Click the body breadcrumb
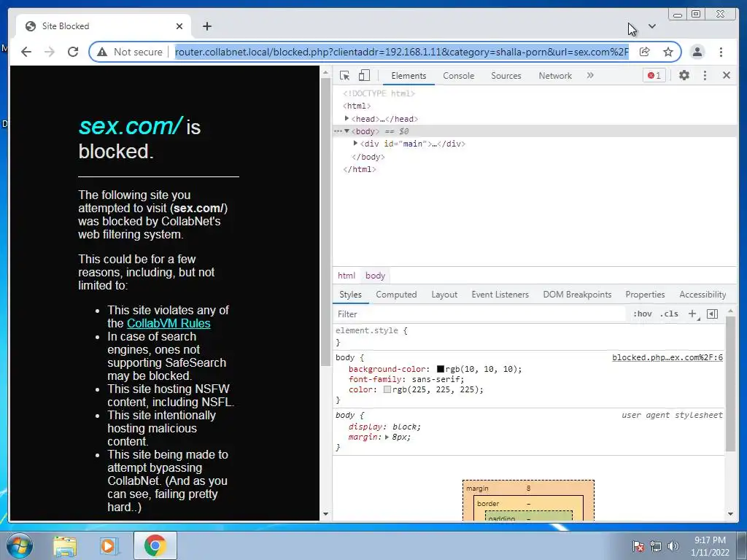Screen dimensions: 747x560 376,276
